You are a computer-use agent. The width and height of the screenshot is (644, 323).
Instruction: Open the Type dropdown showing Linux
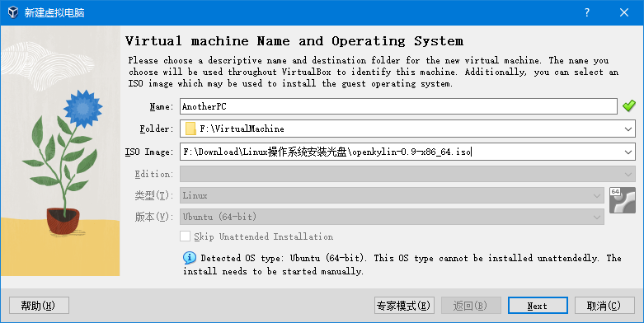pyautogui.click(x=392, y=195)
